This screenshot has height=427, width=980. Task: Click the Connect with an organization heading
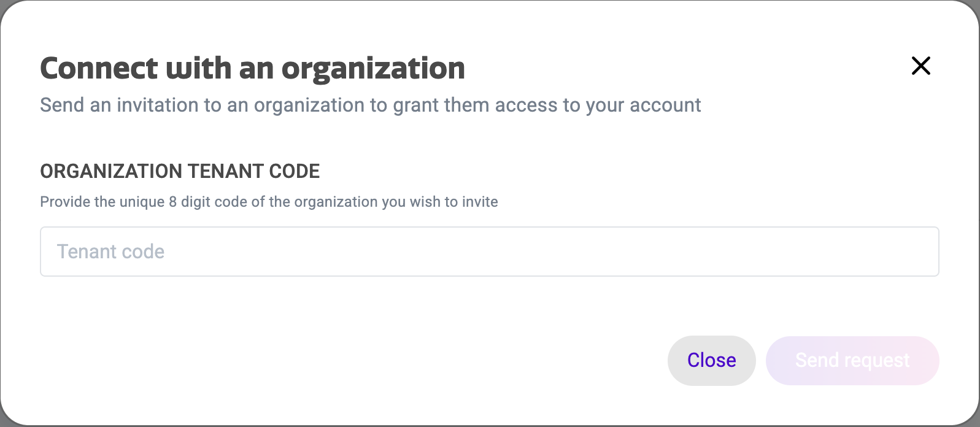pos(252,67)
